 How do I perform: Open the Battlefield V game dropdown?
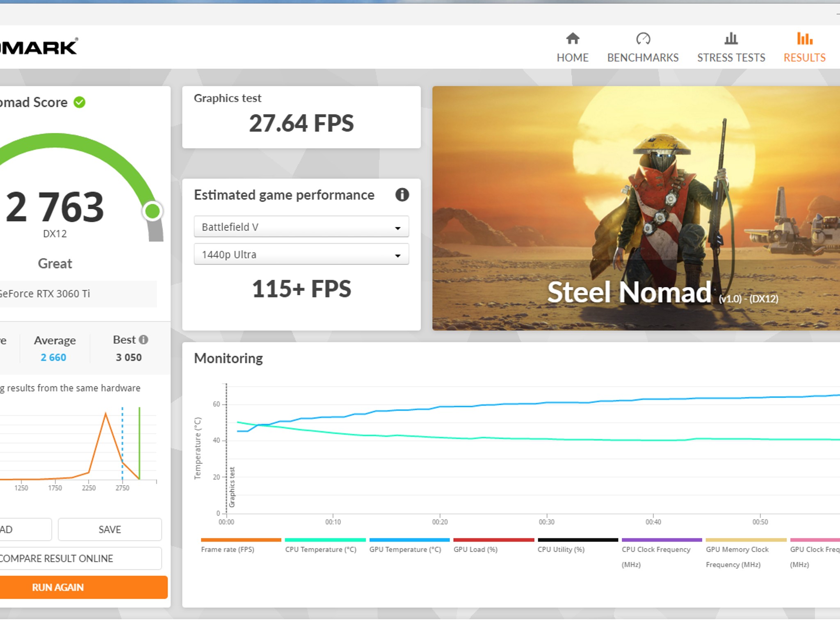coord(301,226)
